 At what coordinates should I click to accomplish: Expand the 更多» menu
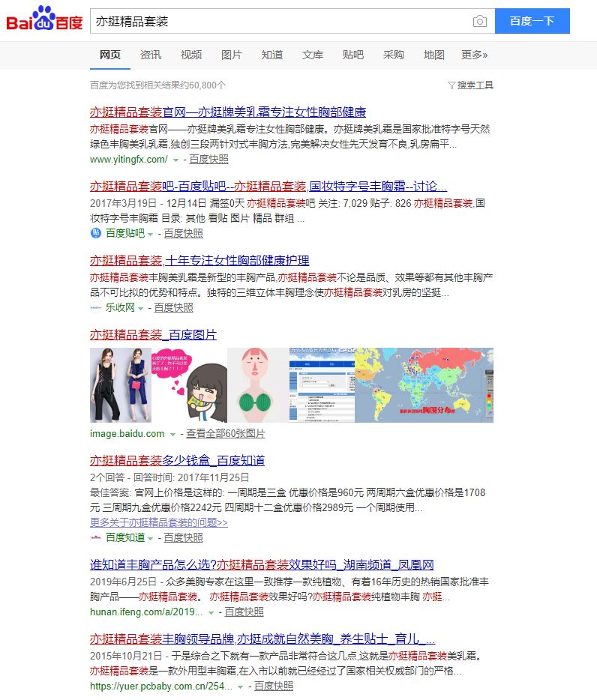tap(475, 55)
